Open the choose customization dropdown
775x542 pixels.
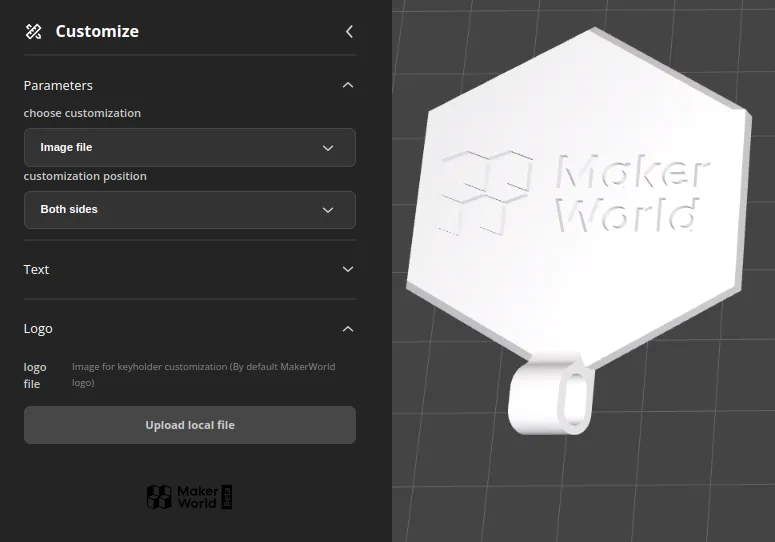point(190,147)
